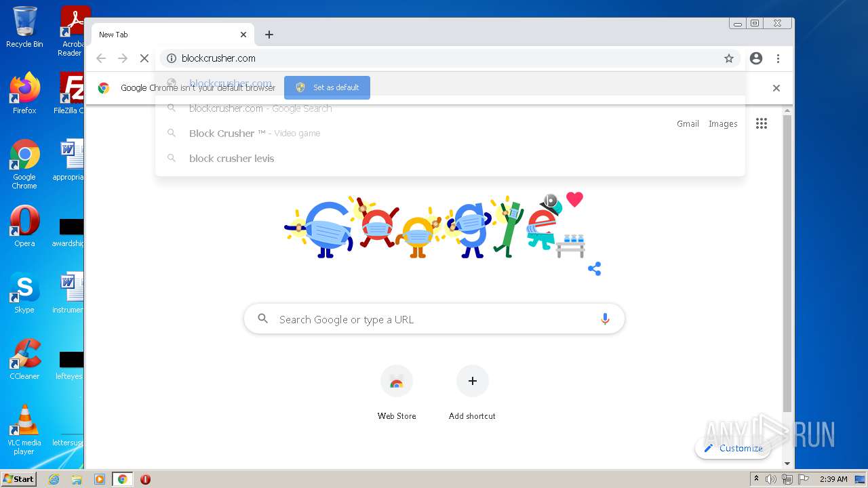
Task: Share the Google doodle
Action: click(595, 269)
